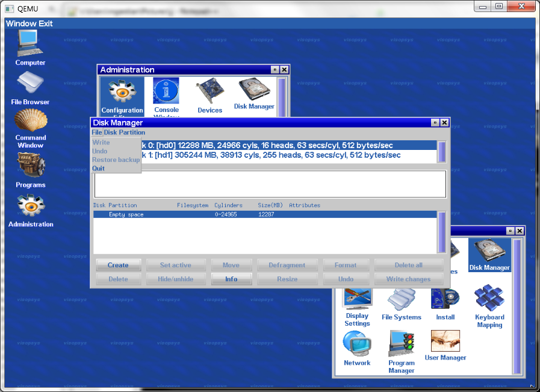Click the disk list scrollbar

click(441, 151)
